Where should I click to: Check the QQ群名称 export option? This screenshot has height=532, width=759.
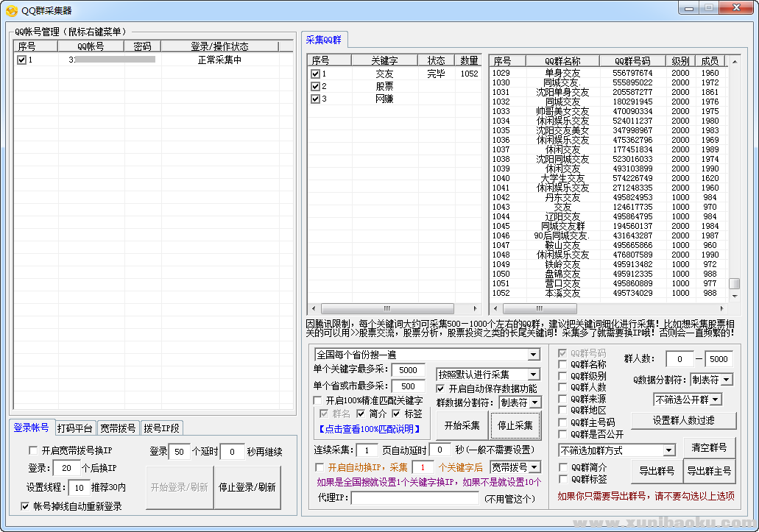coord(563,364)
